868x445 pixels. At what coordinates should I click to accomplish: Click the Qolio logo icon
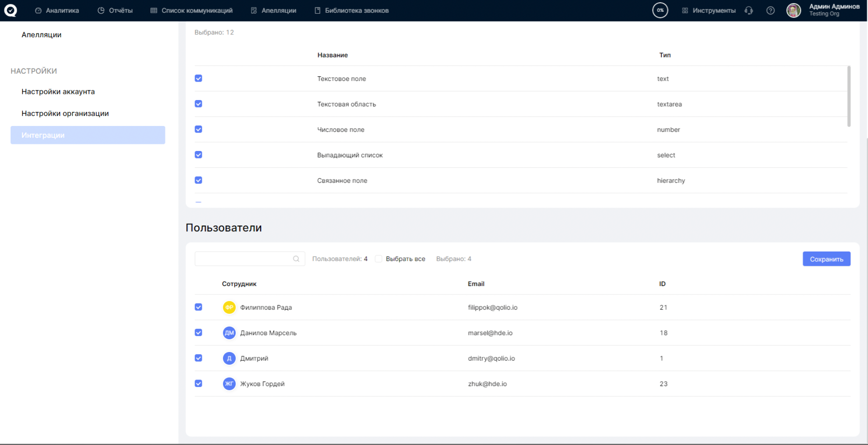tap(11, 10)
